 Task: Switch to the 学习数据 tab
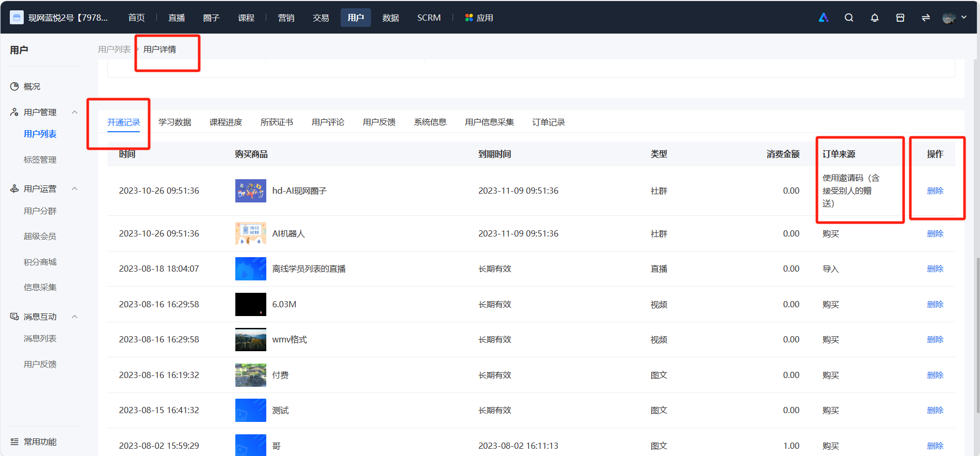[x=174, y=122]
